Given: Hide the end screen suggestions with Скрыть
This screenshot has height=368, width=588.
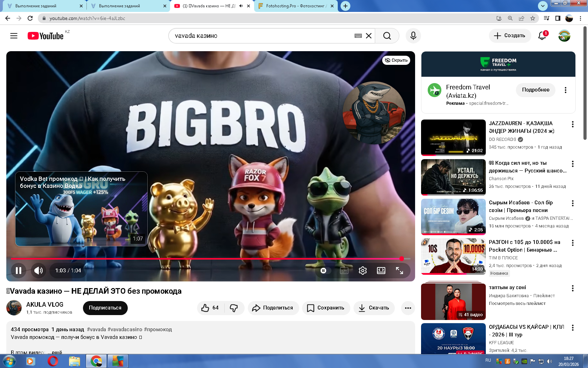Looking at the screenshot, I should [396, 60].
